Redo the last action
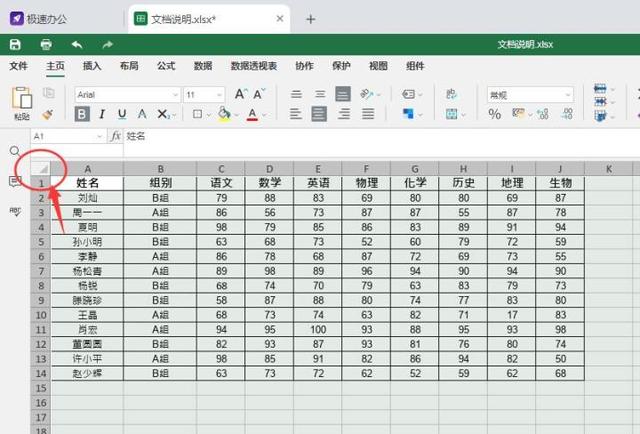This screenshot has width=640, height=434. [107, 45]
